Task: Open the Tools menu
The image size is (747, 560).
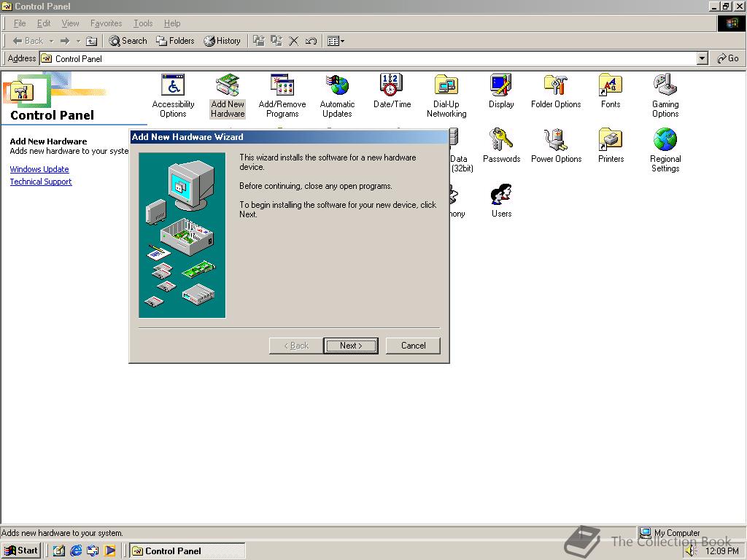Action: tap(143, 23)
